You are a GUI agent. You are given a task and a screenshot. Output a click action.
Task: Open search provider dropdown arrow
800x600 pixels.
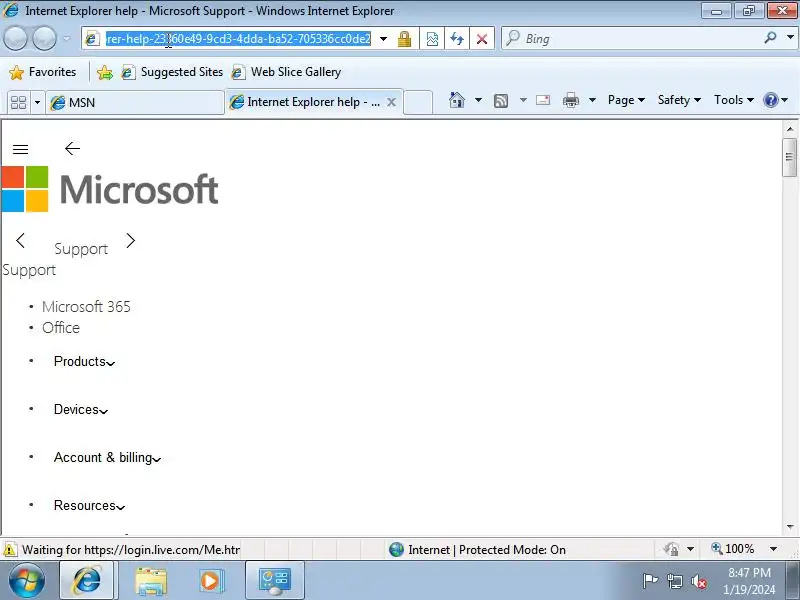coord(790,38)
